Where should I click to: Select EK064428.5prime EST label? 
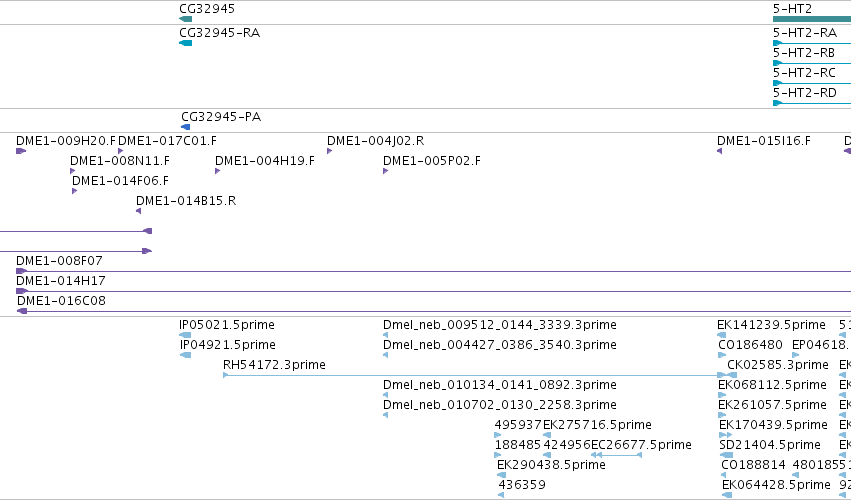pos(776,485)
